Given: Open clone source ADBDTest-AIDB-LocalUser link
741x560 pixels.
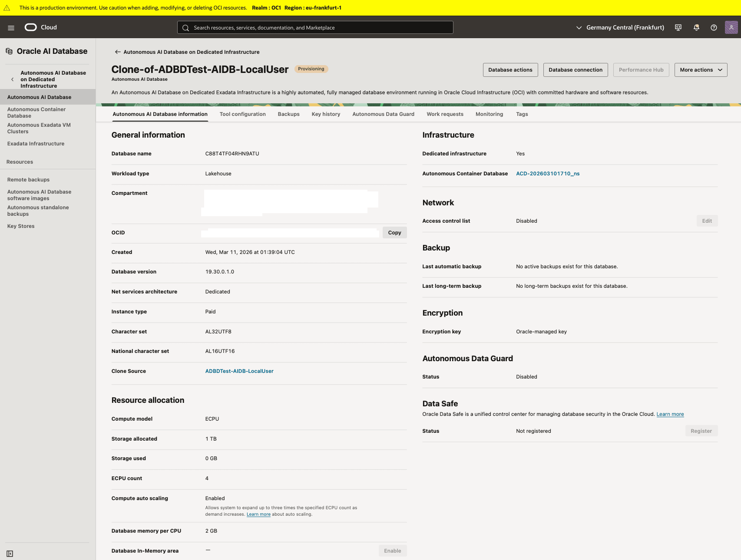Looking at the screenshot, I should pos(239,371).
